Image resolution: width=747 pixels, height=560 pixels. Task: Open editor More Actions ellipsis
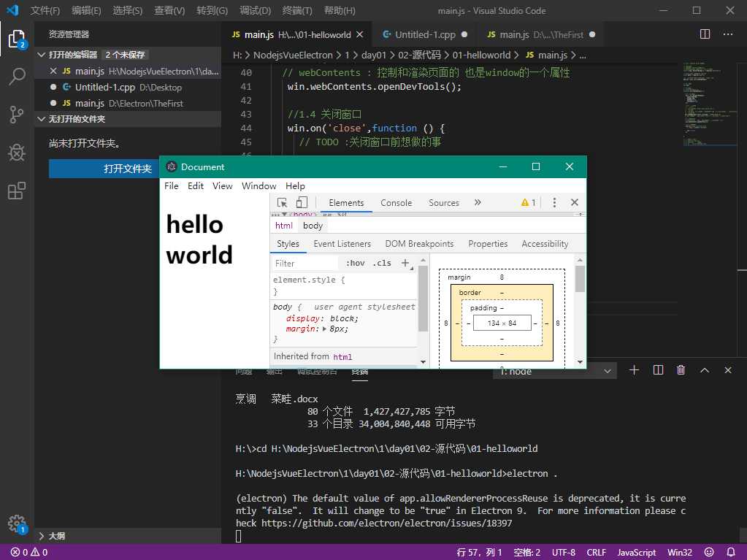click(728, 34)
